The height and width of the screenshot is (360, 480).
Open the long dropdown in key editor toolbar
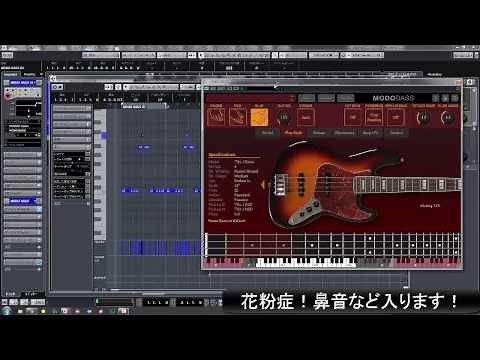(151, 87)
